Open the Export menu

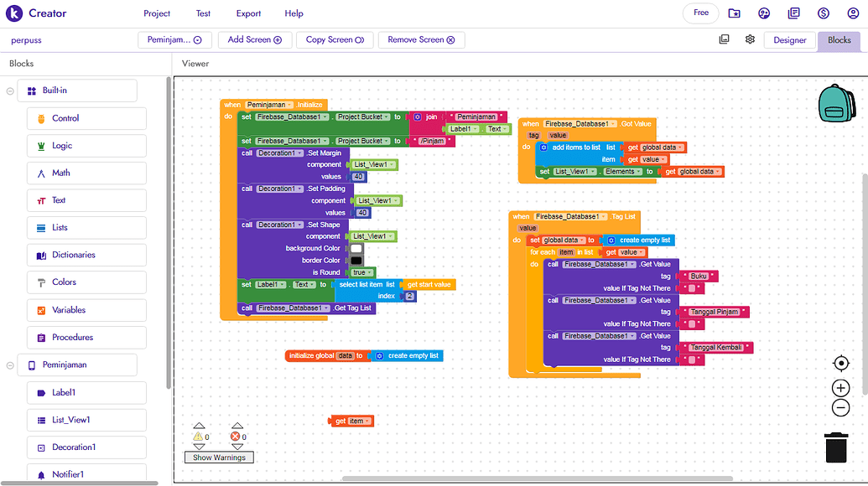(248, 13)
